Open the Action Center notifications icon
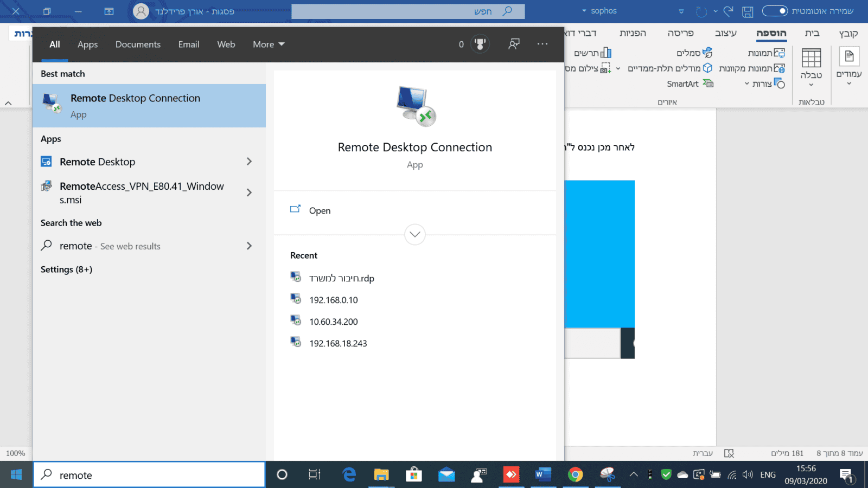868x488 pixels. (x=847, y=476)
